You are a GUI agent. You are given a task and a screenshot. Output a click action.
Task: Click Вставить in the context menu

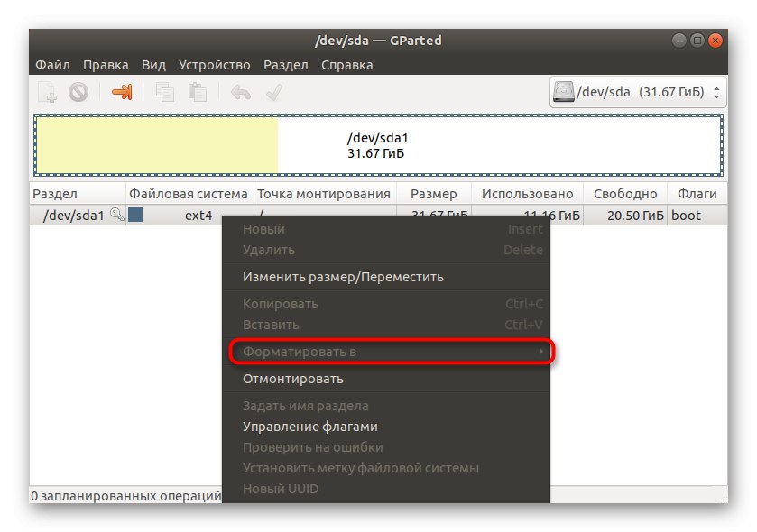point(386,325)
